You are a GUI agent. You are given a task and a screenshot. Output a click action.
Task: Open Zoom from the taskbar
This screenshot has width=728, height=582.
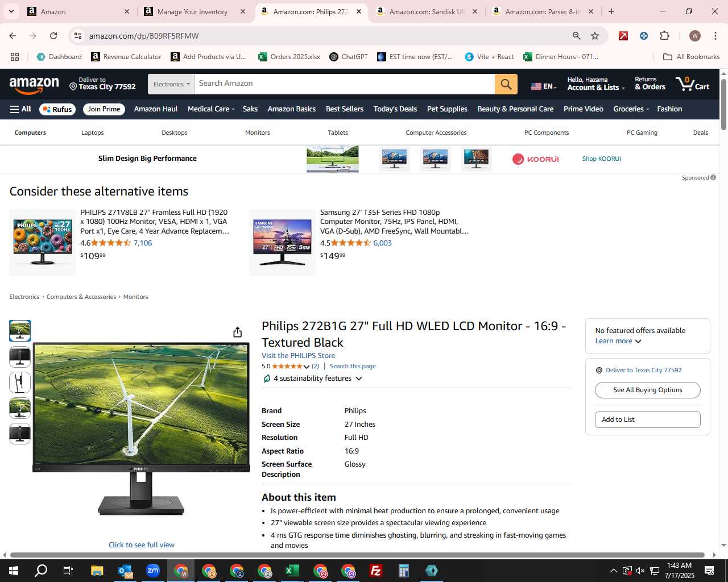click(x=152, y=571)
